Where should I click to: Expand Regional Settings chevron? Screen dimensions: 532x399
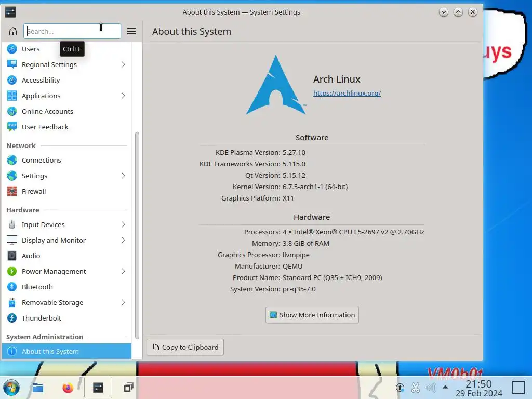[x=123, y=64]
